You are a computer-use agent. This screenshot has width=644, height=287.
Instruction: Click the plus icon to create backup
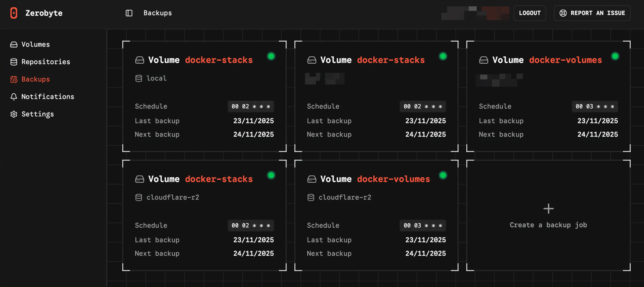[x=548, y=209]
